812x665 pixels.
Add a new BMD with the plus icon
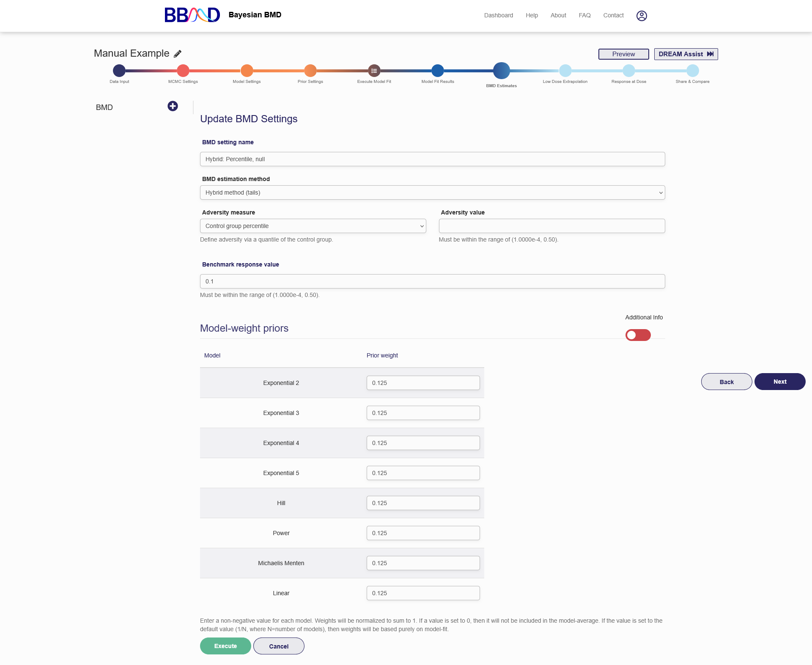[173, 106]
